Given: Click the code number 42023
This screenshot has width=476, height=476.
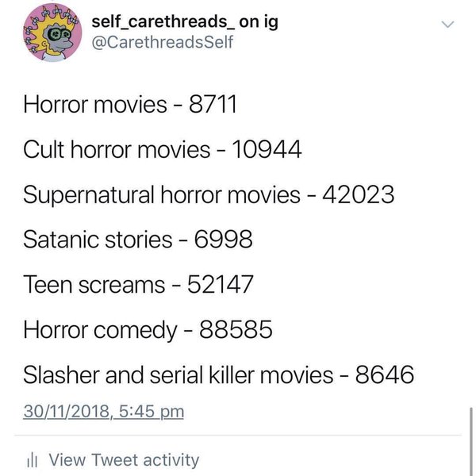Looking at the screenshot, I should tap(359, 194).
